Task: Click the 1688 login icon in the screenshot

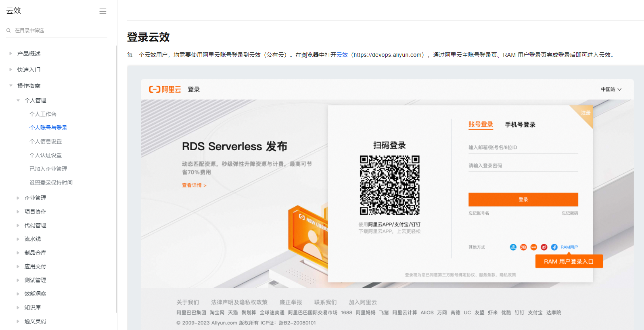Action: [x=533, y=247]
